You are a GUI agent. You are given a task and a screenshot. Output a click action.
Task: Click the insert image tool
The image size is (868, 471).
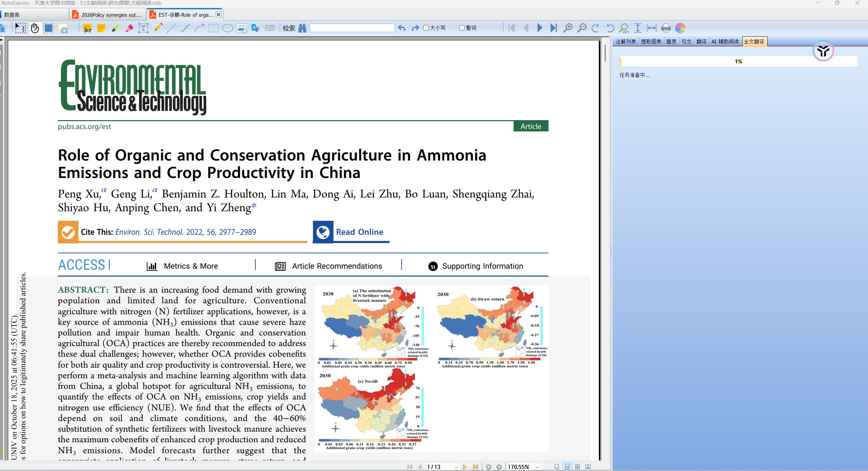(x=242, y=28)
